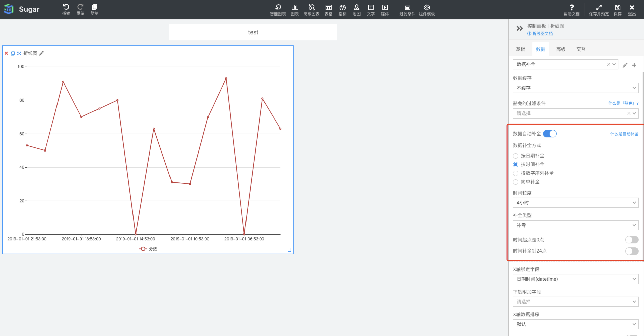Open the 下钻附加字段 dropdown
Screen dimensions: 644x336
(x=576, y=301)
